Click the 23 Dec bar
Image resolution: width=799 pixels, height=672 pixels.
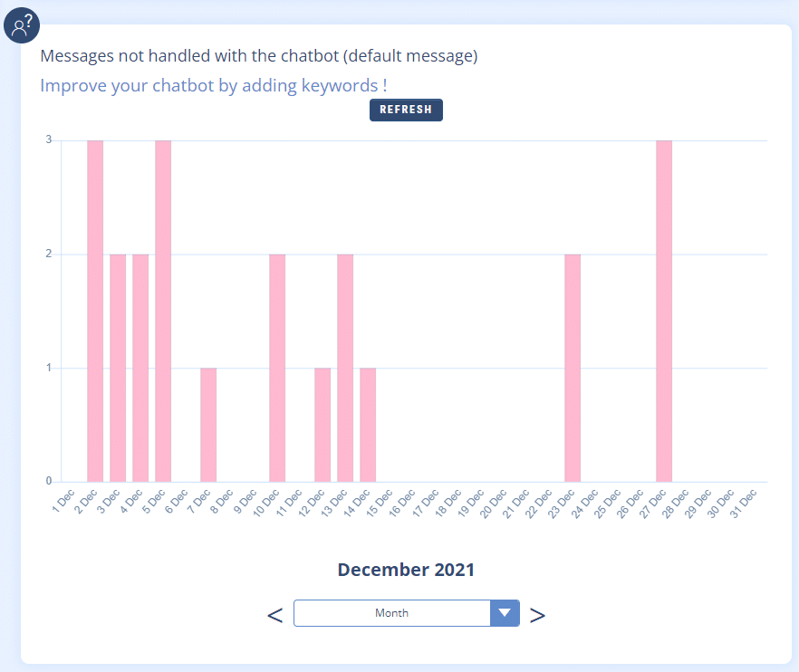point(573,368)
